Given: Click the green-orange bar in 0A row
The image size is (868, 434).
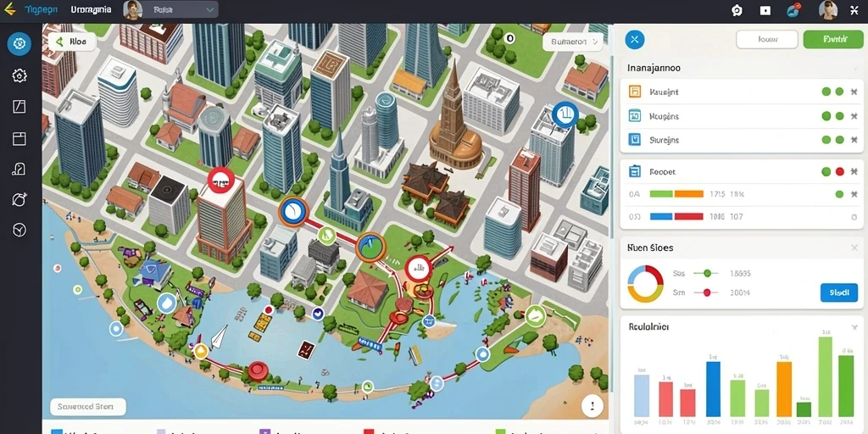Looking at the screenshot, I should point(676,194).
